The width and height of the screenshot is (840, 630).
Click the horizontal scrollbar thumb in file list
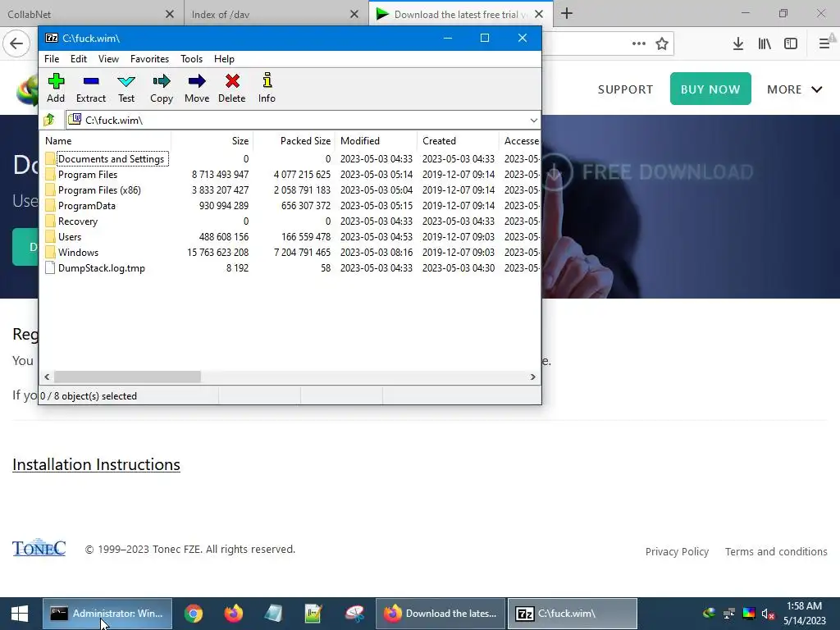click(127, 377)
